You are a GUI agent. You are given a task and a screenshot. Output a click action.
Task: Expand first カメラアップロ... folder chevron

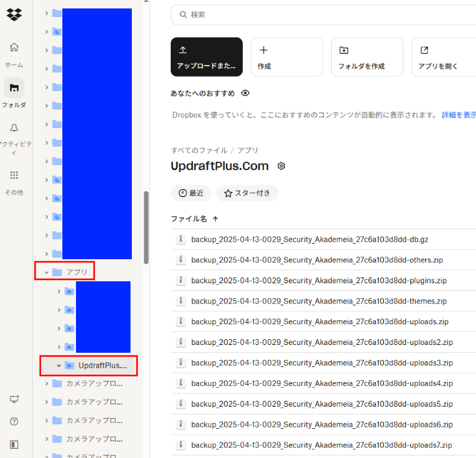tap(47, 383)
